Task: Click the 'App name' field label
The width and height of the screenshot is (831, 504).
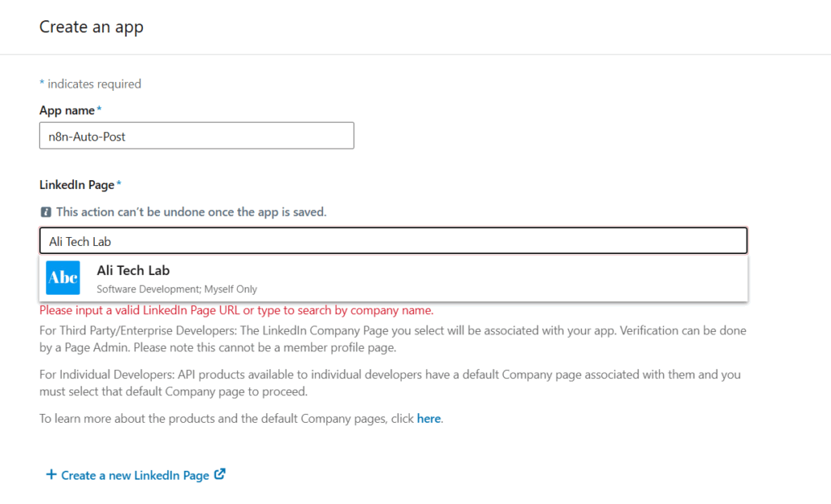Action: [x=67, y=110]
